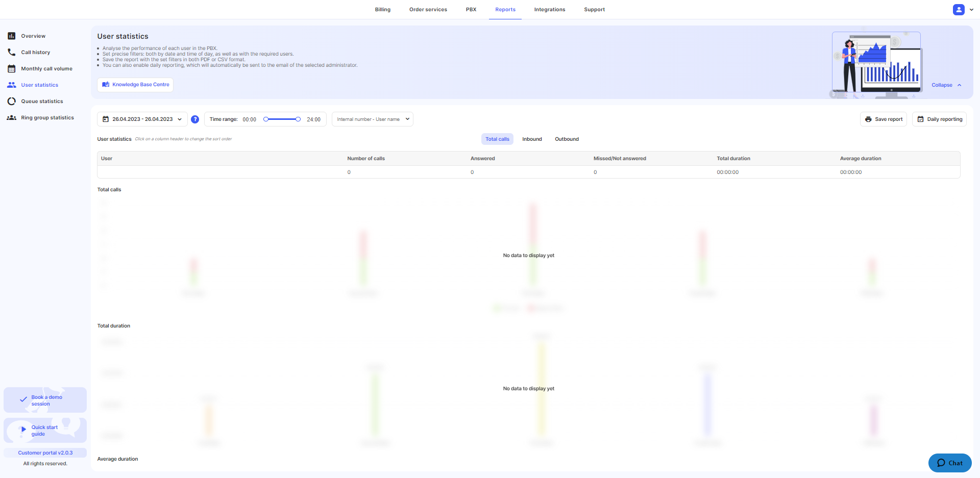
Task: Click the checkmark icon on Book a demo
Action: click(23, 399)
